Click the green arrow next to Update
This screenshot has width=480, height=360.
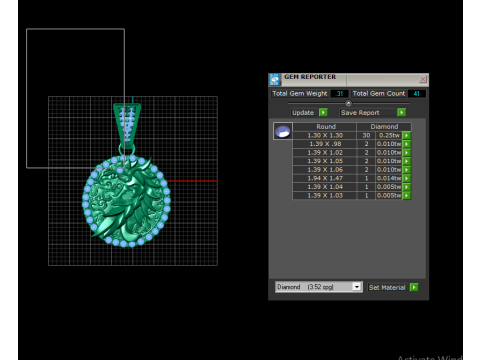click(x=323, y=112)
